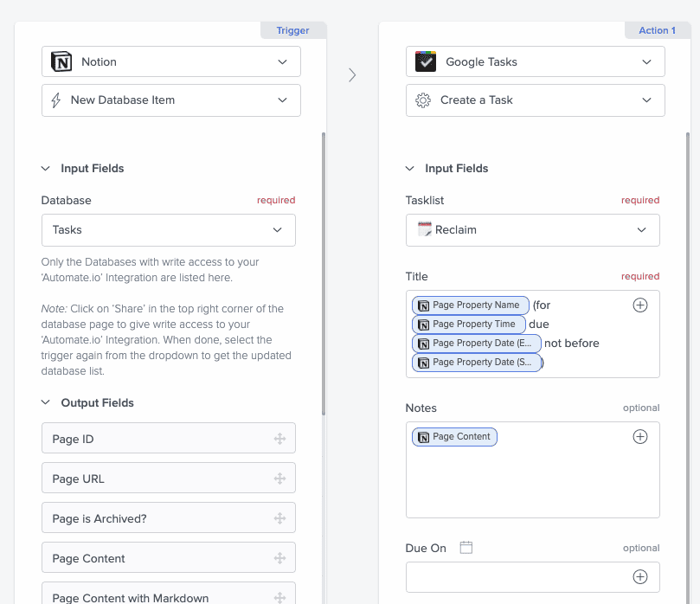Select the Trigger tab label

pos(292,30)
